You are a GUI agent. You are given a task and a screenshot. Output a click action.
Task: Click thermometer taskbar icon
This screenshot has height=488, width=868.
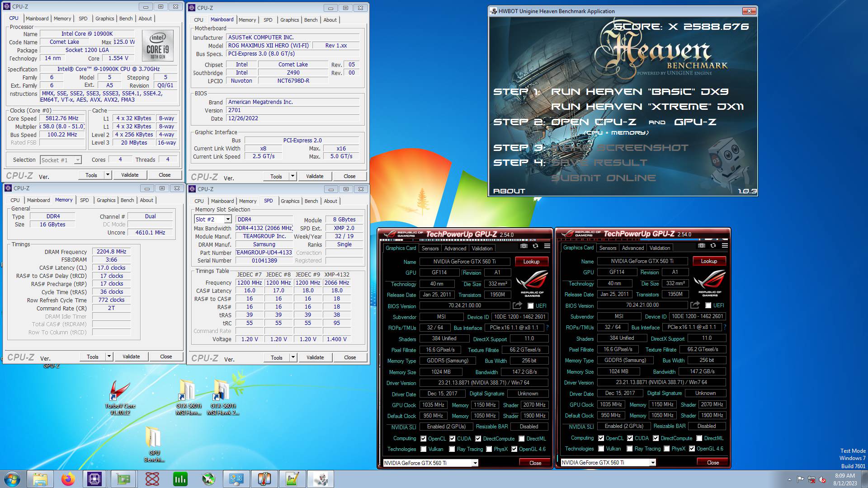[264, 479]
